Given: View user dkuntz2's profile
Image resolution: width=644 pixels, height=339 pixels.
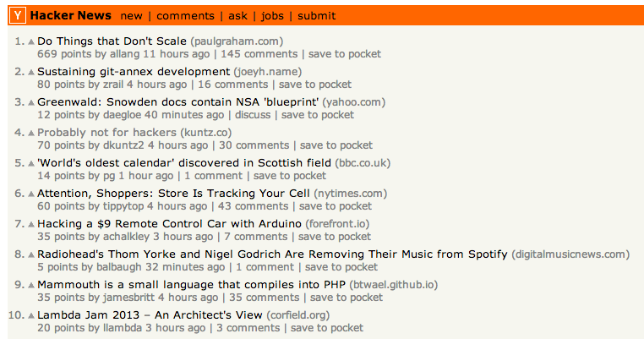Looking at the screenshot, I should click(123, 145).
